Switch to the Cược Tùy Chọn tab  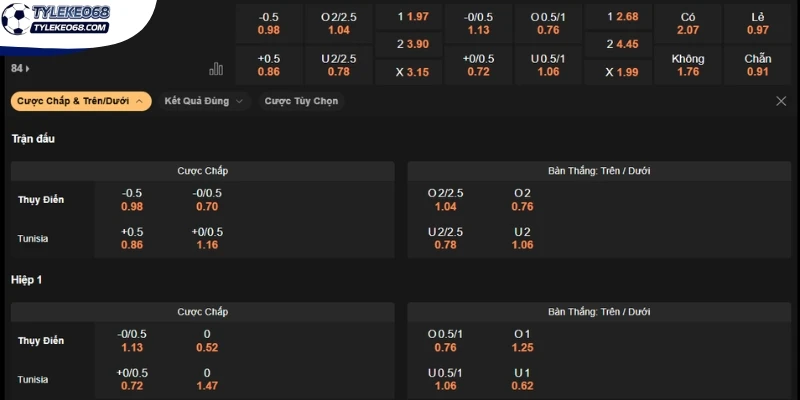tap(301, 101)
